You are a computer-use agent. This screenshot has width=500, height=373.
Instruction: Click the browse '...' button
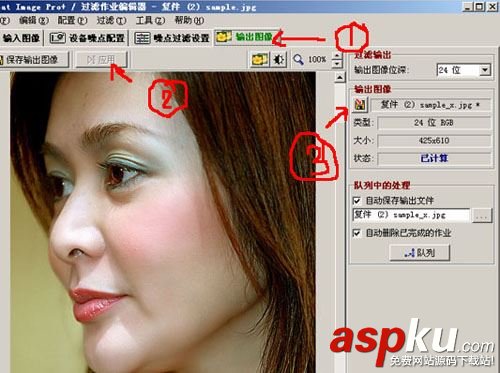pos(482,215)
